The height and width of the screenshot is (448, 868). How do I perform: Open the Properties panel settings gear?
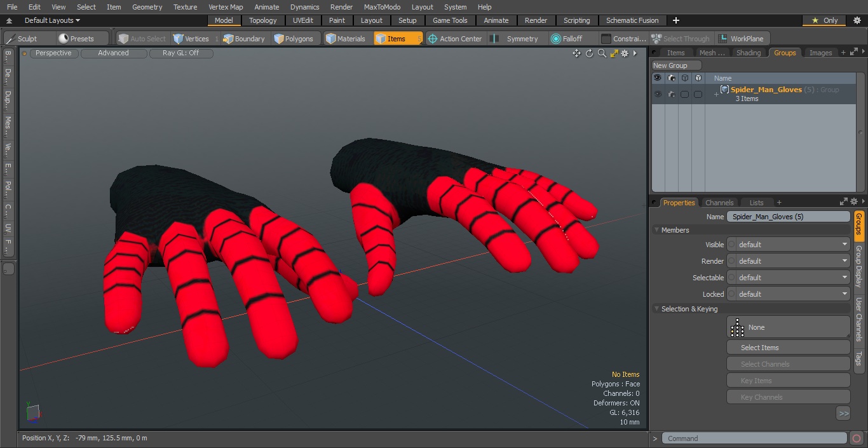click(854, 202)
